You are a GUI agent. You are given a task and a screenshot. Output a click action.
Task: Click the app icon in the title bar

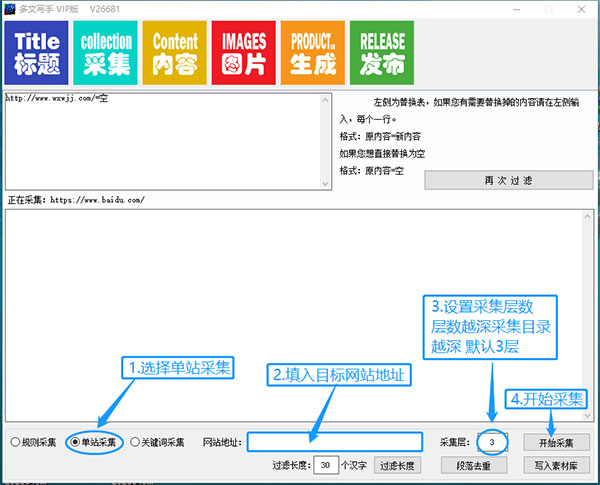pyautogui.click(x=10, y=9)
